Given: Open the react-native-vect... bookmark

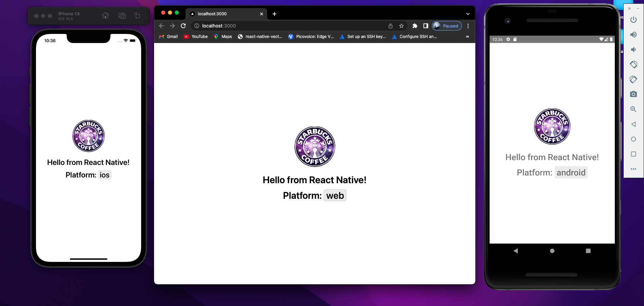Looking at the screenshot, I should pyautogui.click(x=260, y=37).
